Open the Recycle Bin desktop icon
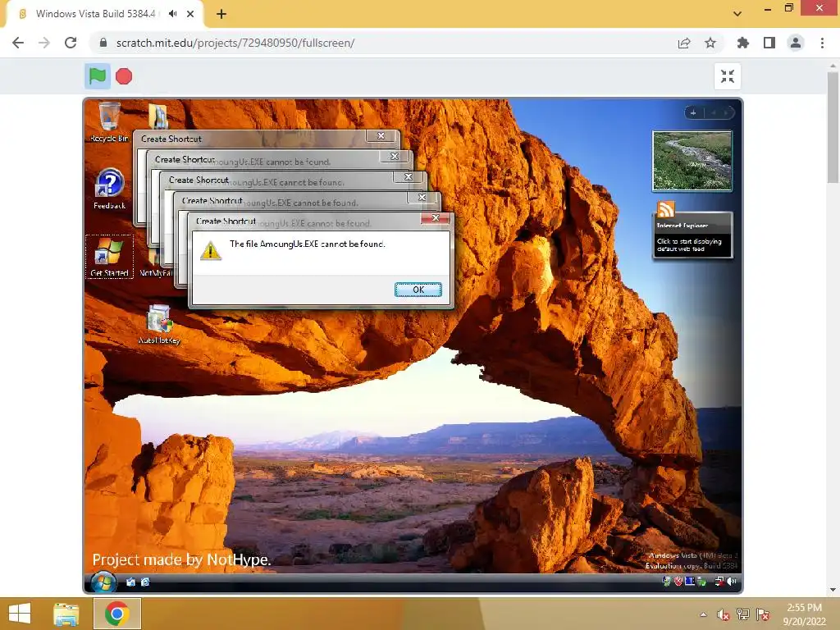Viewport: 840px width, 630px height. pos(109,122)
